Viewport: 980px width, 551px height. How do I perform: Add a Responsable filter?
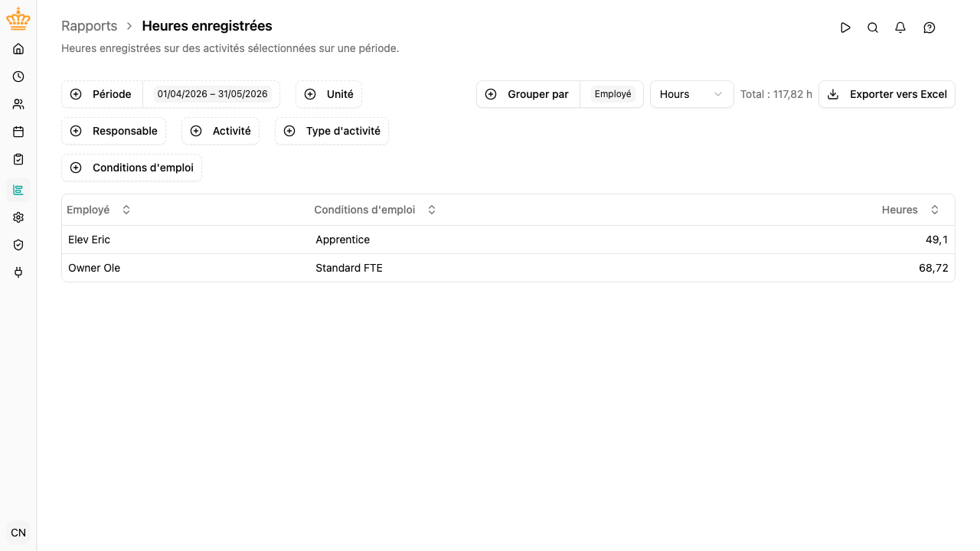click(113, 131)
